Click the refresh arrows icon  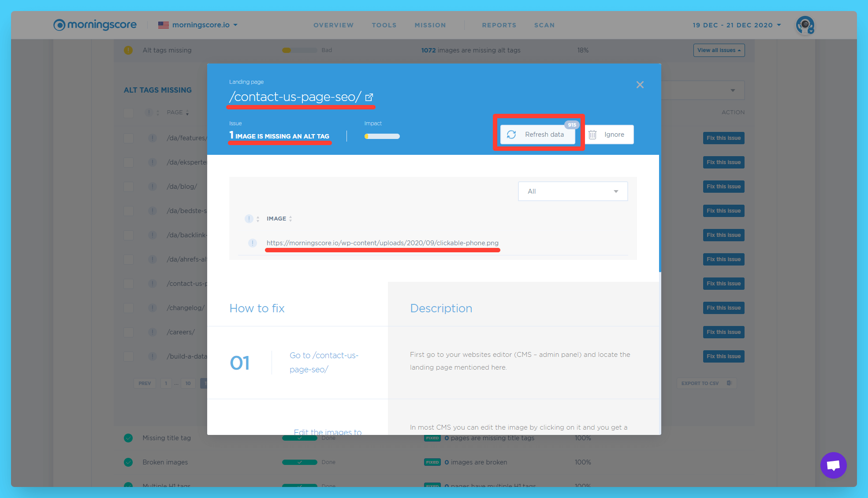coord(511,135)
